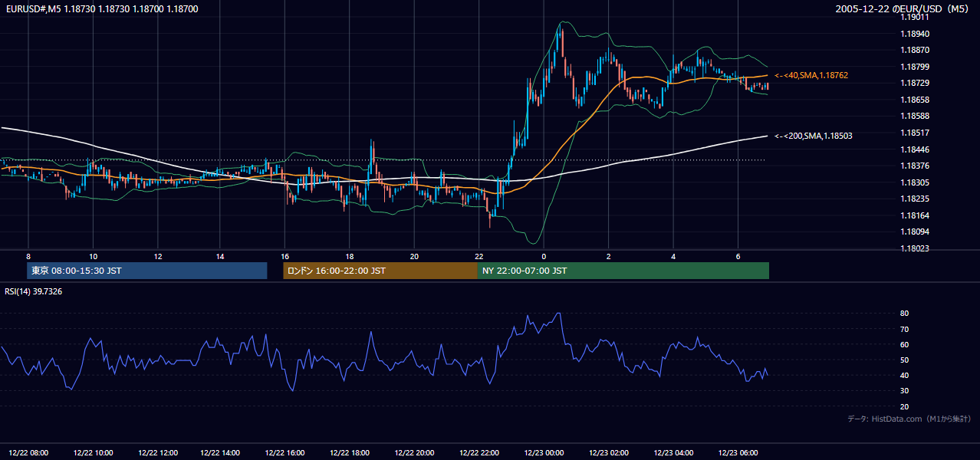Open the HistData.com data source credit
980x460 pixels.
coord(909,419)
